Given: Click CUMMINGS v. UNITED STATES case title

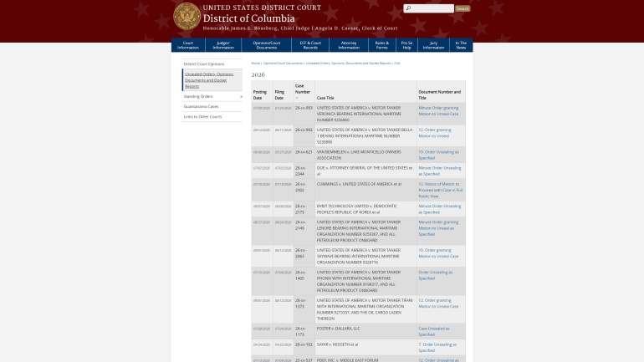Looking at the screenshot, I should [x=359, y=184].
